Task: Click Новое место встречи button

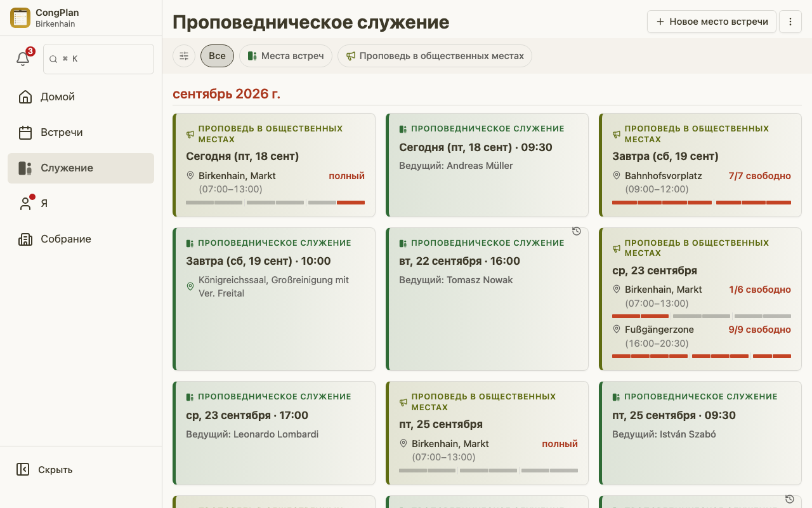Action: tap(712, 22)
